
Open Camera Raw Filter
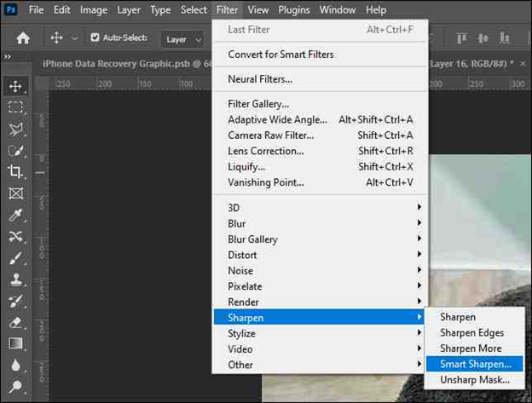point(270,135)
